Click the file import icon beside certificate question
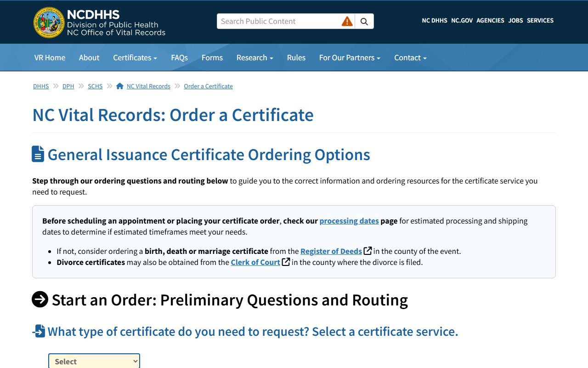 pyautogui.click(x=39, y=331)
